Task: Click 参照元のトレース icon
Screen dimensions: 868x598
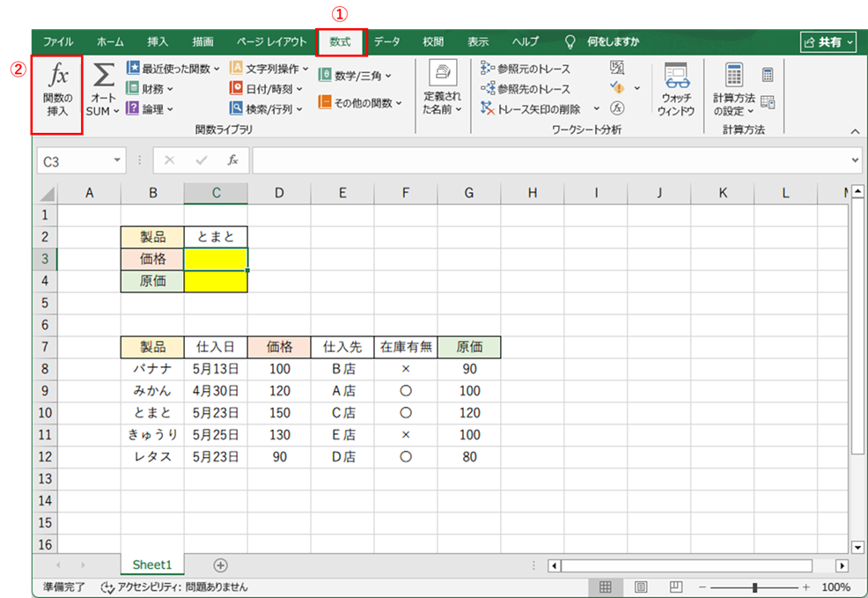Action: pyautogui.click(x=489, y=69)
